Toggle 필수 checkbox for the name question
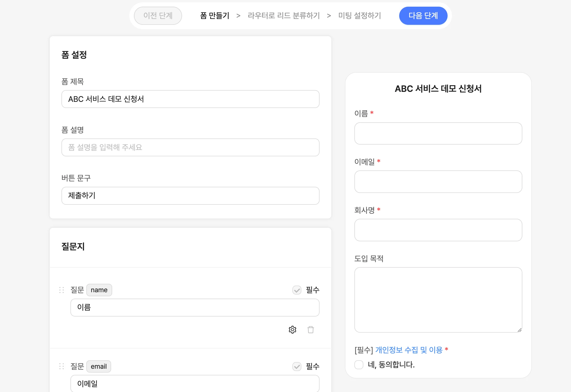This screenshot has height=392, width=571. tap(297, 290)
